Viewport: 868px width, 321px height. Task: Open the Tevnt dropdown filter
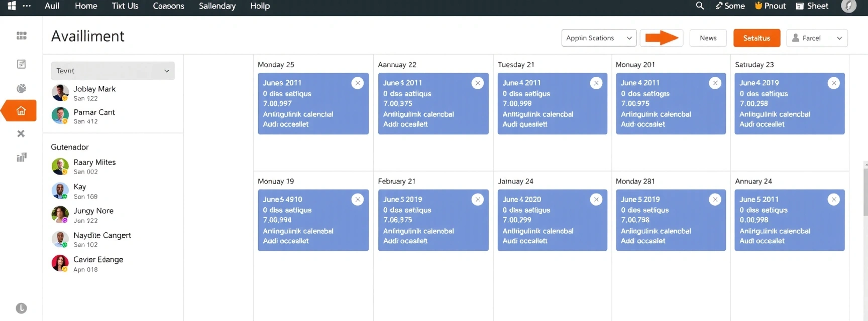click(113, 71)
